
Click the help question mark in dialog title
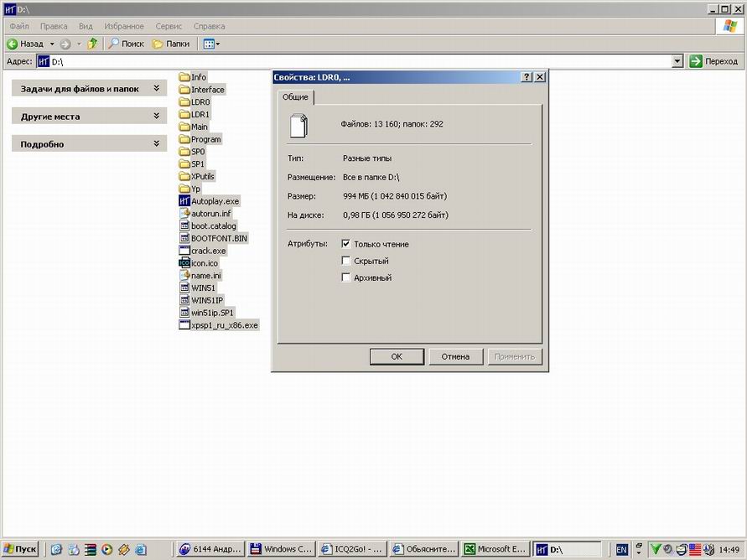(x=527, y=77)
